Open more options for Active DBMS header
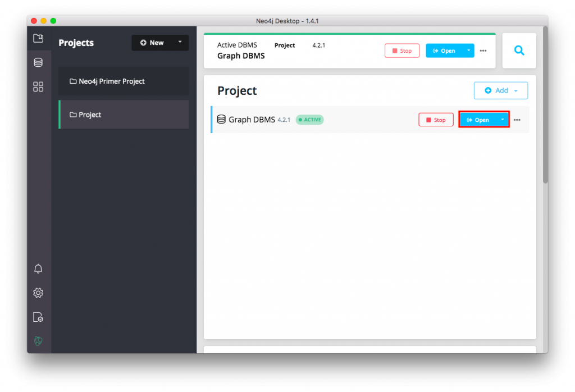The image size is (575, 392). pos(483,51)
